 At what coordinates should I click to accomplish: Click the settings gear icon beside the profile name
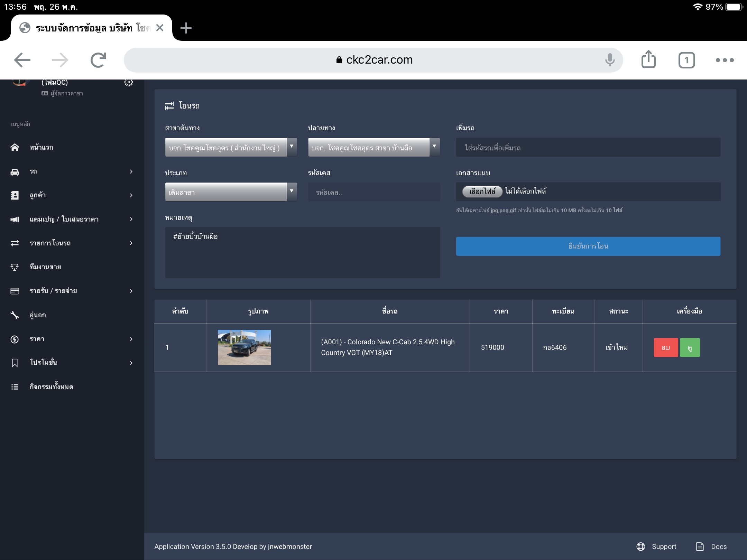pos(129,83)
